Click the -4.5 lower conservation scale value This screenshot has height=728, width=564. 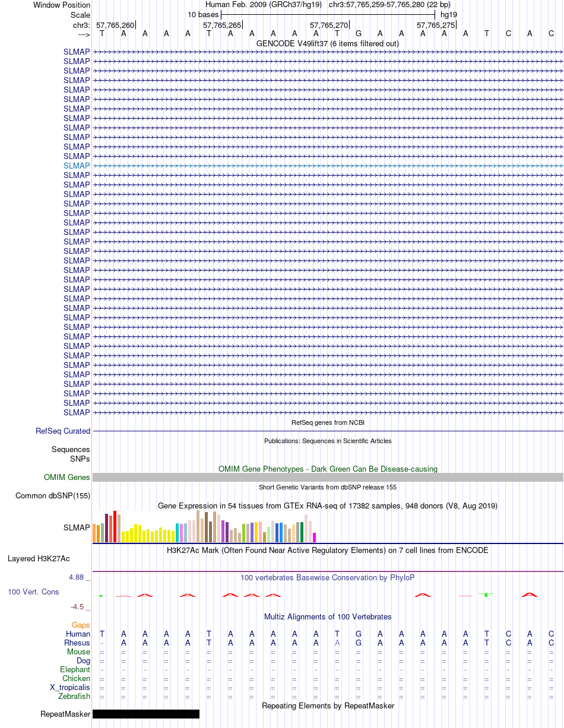(x=81, y=606)
